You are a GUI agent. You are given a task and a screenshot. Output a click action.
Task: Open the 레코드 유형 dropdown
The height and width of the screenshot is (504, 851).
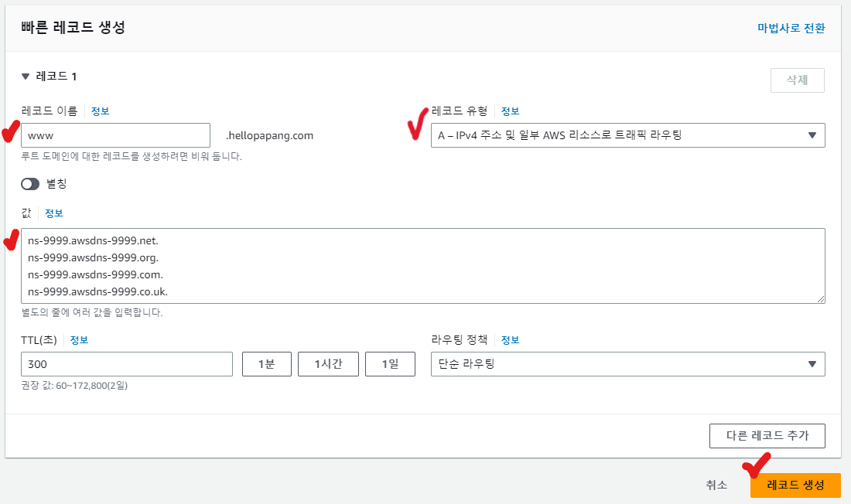click(627, 135)
